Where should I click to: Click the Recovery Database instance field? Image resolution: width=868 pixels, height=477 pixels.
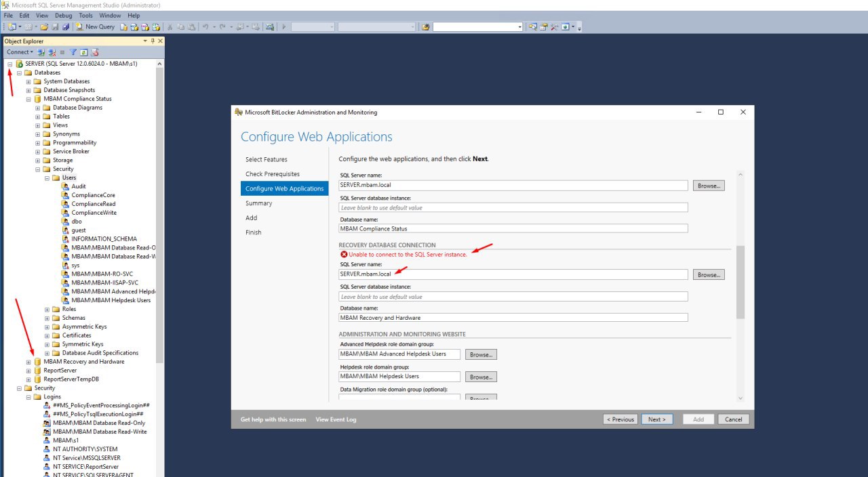513,296
